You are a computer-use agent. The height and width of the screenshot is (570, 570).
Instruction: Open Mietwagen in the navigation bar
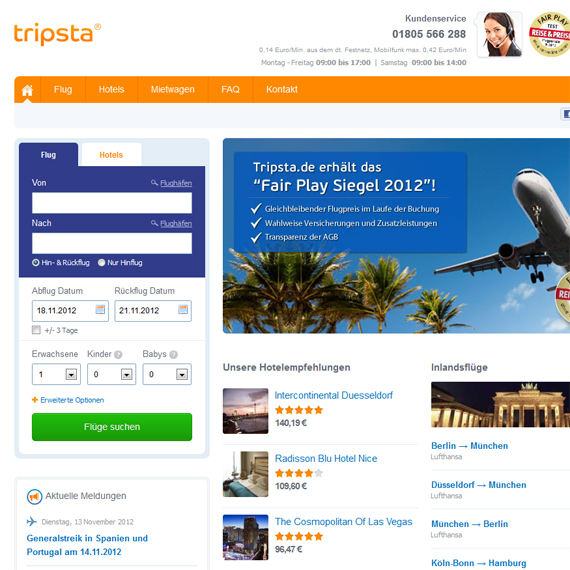click(173, 89)
